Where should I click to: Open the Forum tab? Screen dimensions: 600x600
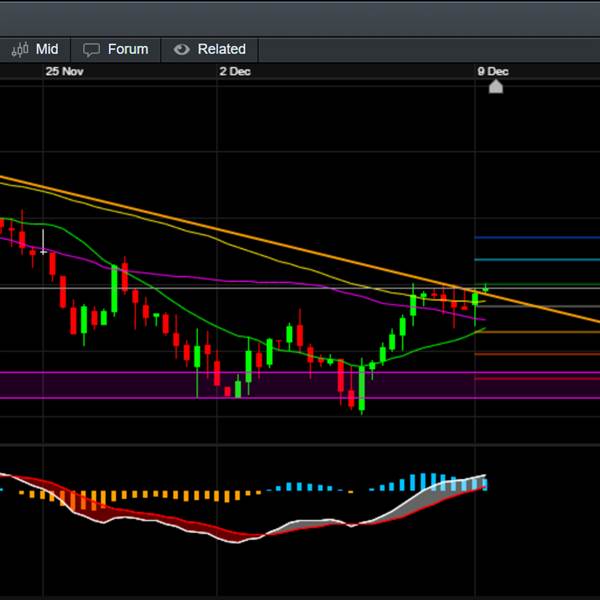pyautogui.click(x=116, y=49)
